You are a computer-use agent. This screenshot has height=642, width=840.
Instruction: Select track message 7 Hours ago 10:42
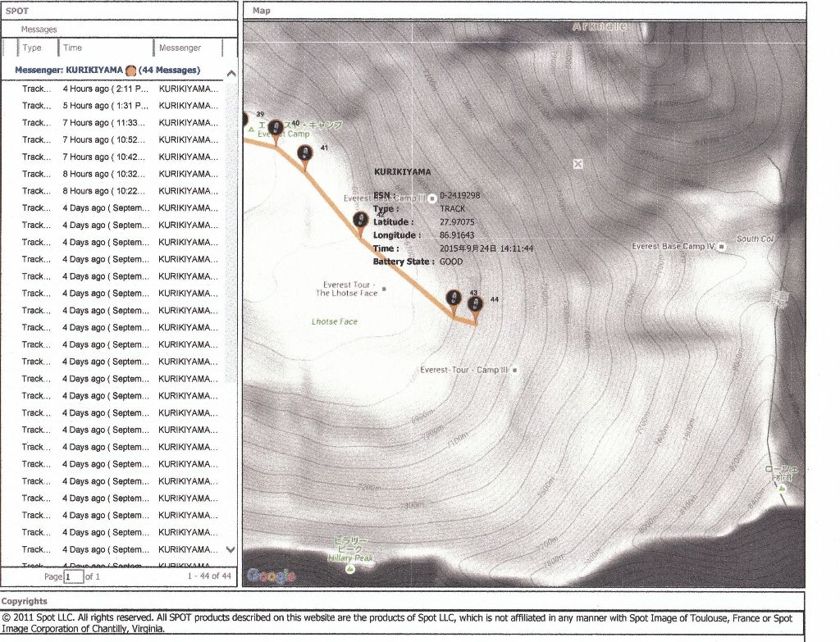click(120, 157)
